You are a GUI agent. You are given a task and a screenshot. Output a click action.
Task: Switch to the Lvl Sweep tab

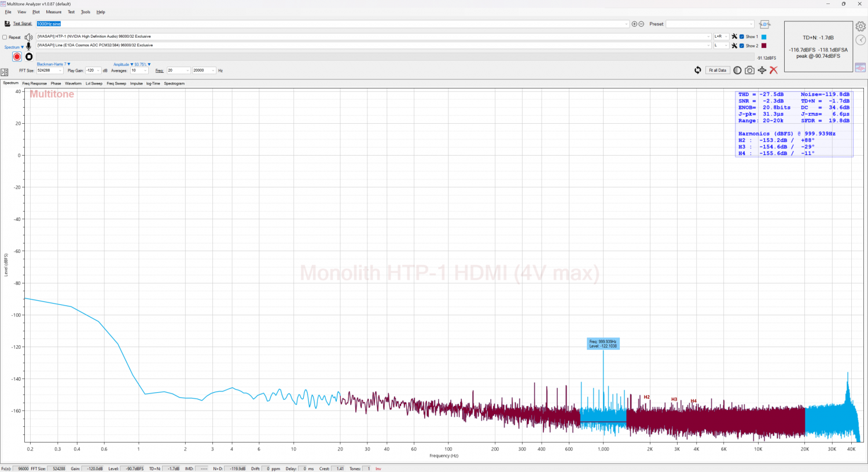pyautogui.click(x=94, y=83)
